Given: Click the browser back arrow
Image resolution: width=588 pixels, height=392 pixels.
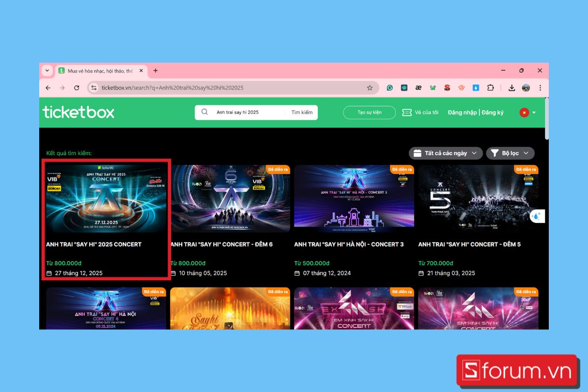Looking at the screenshot, I should 48,88.
